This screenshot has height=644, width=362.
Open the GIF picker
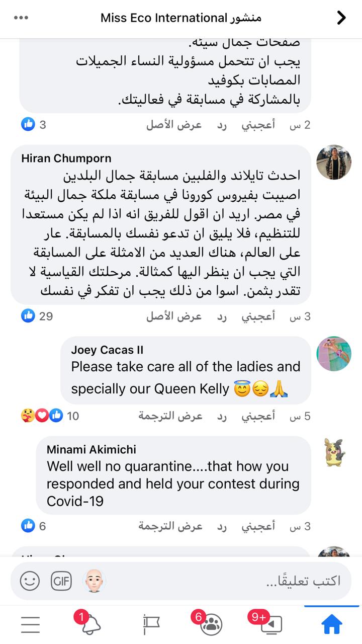[x=61, y=581]
